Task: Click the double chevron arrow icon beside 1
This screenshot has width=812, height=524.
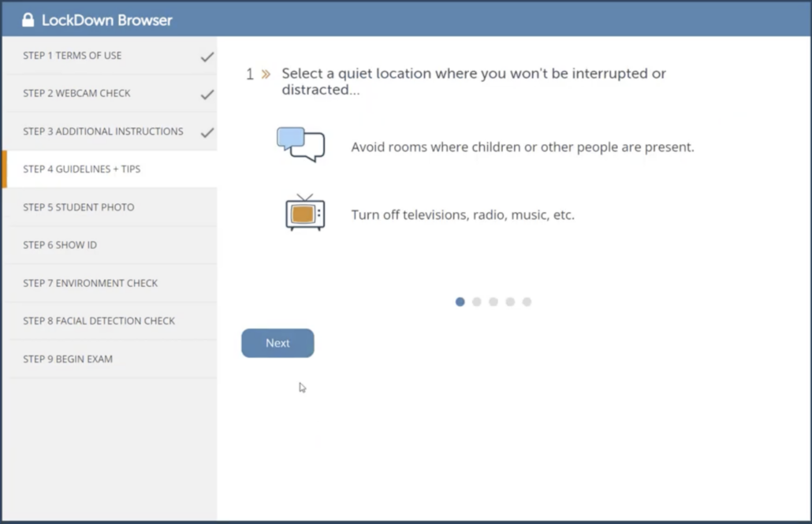Action: [x=266, y=74]
